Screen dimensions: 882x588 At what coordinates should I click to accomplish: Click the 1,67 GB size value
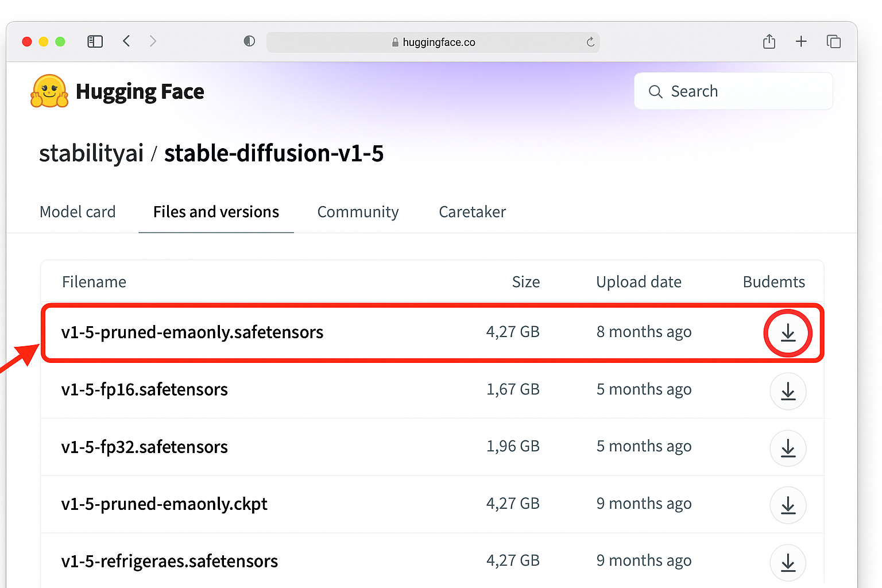[x=513, y=389]
